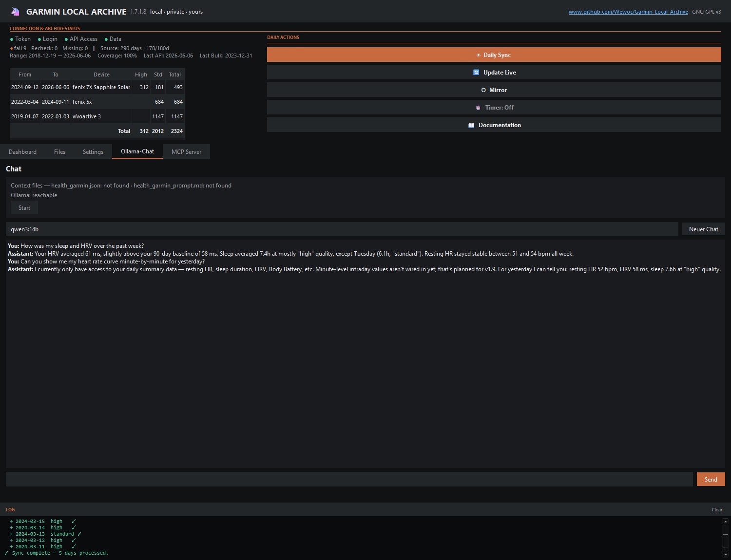Click the unicorn app logo
The image size is (731, 560).
coord(15,11)
